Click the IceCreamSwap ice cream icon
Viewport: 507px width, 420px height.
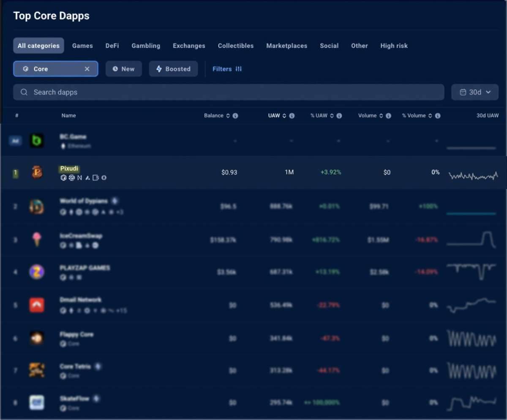click(x=37, y=239)
